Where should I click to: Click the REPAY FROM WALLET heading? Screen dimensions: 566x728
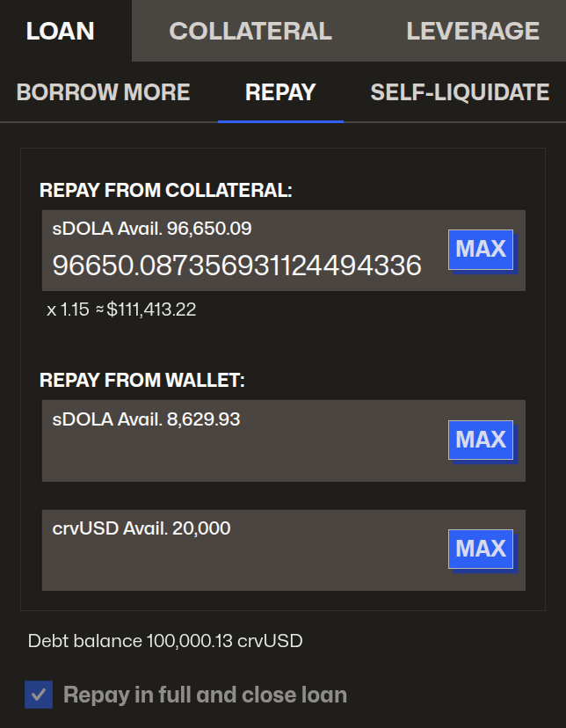[141, 381]
